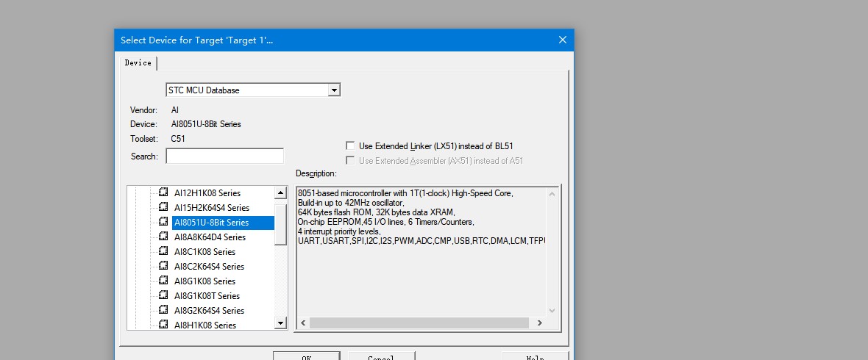Click the Cancel button
The width and height of the screenshot is (868, 360).
click(382, 356)
